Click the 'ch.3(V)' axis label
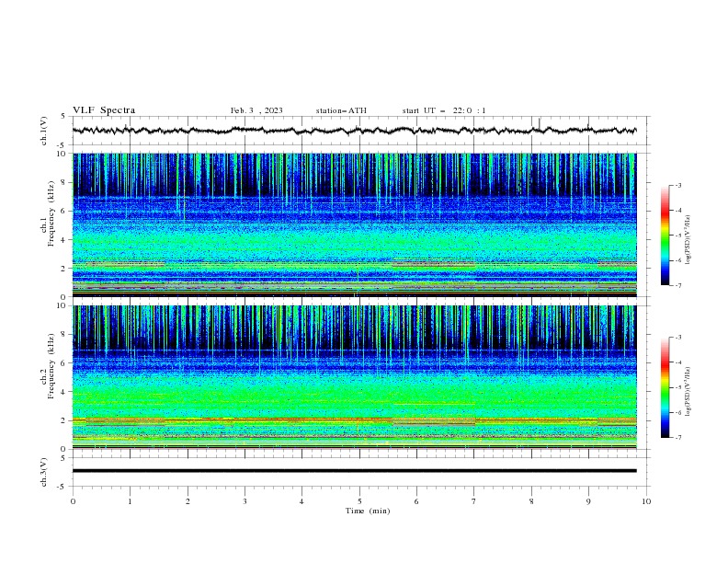The image size is (728, 563). (44, 472)
